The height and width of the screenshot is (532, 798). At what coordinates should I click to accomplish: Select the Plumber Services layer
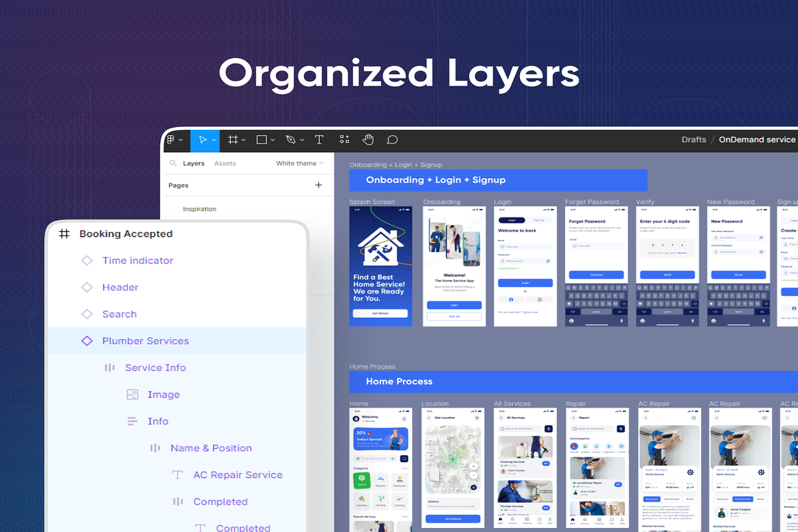click(x=146, y=340)
